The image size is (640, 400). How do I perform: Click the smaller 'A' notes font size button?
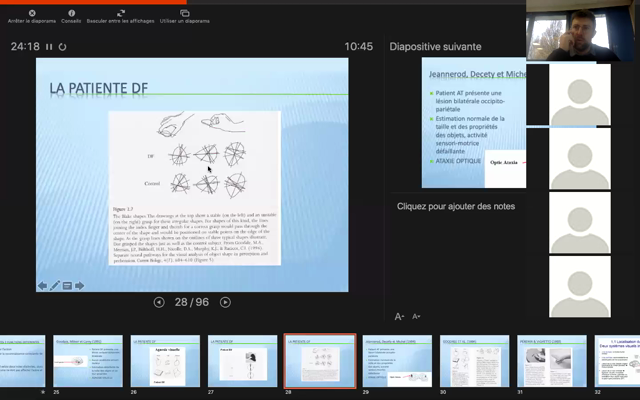(x=416, y=316)
